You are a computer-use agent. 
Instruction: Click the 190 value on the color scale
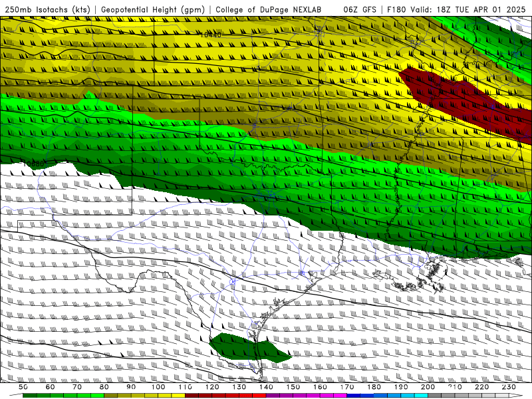(x=401, y=387)
